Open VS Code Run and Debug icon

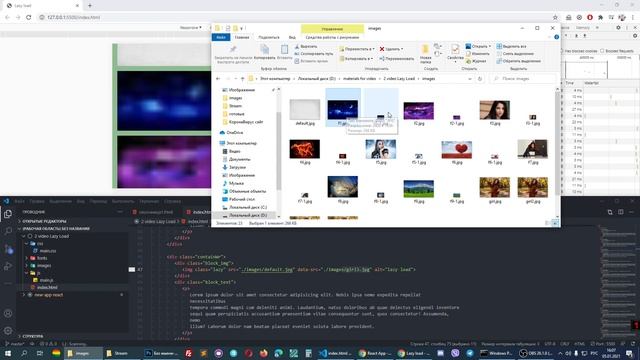pos(8,266)
